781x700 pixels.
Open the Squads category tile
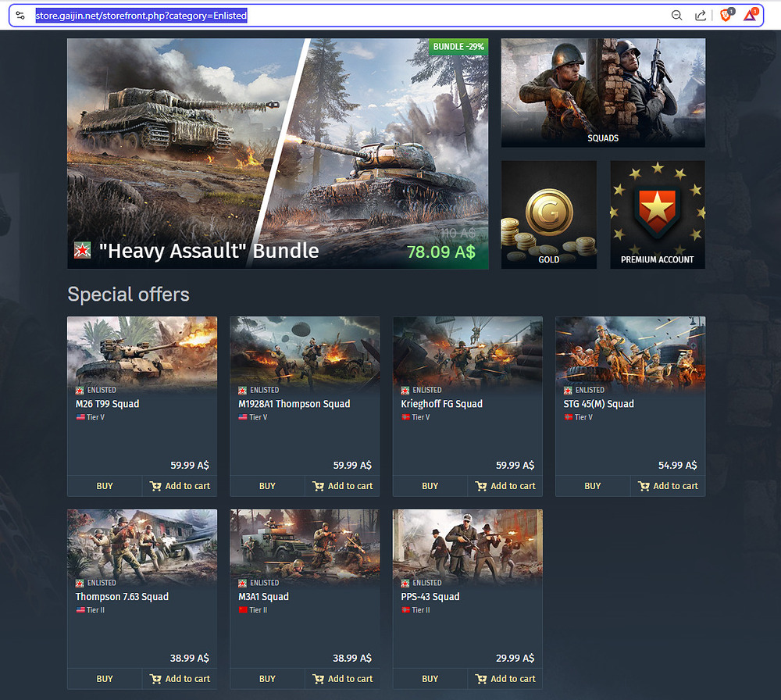(x=602, y=93)
